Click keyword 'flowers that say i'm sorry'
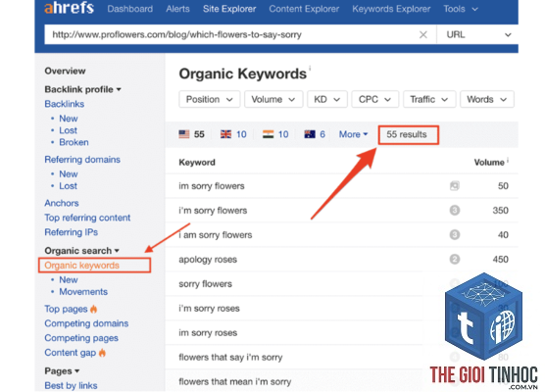The width and height of the screenshot is (545, 392). click(x=230, y=358)
